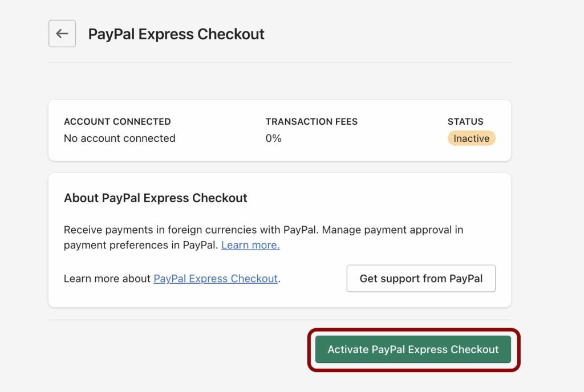Click the Receive payments in foreign currencies sentence
Screen dimensions: 584x392
pos(191,230)
